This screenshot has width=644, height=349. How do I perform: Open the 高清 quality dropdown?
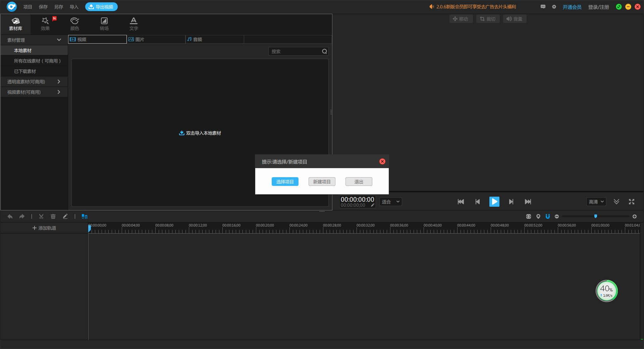click(596, 202)
